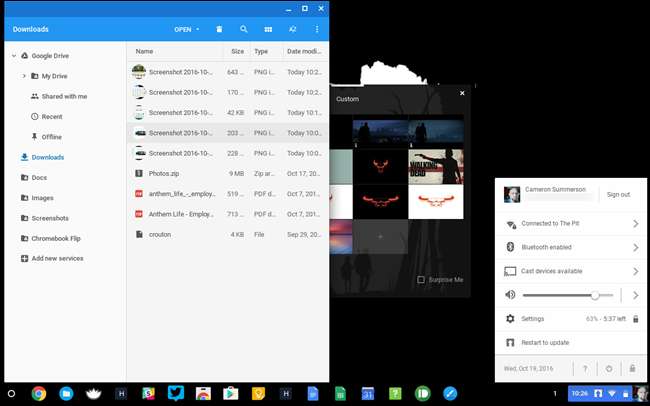Image resolution: width=650 pixels, height=406 pixels.
Task: Open the Images folder
Action: pyautogui.click(x=42, y=198)
